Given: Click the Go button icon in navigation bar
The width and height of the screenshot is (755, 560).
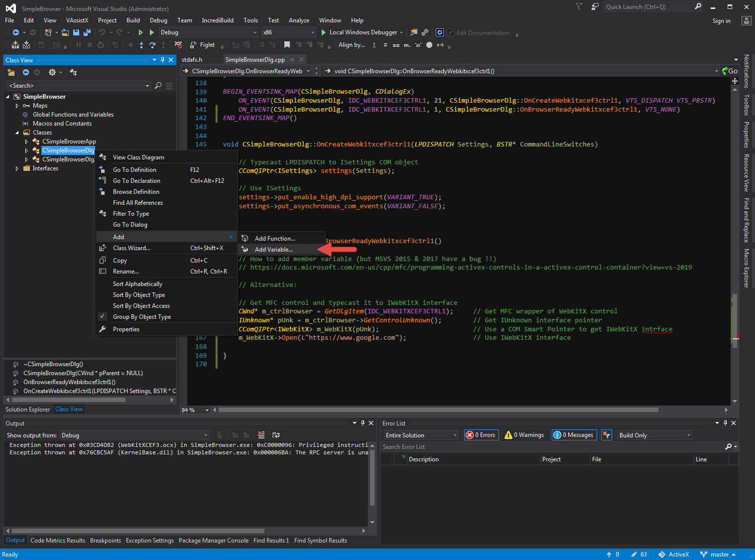Looking at the screenshot, I should (x=730, y=71).
